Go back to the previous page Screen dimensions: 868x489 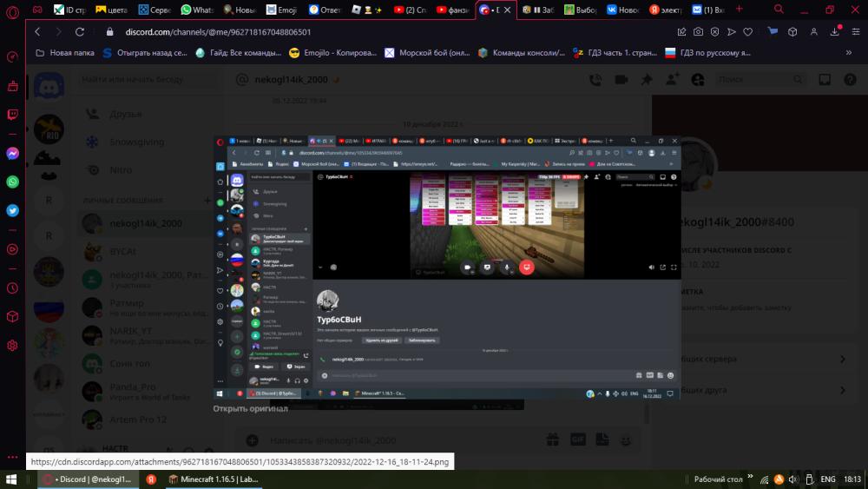coord(37,32)
